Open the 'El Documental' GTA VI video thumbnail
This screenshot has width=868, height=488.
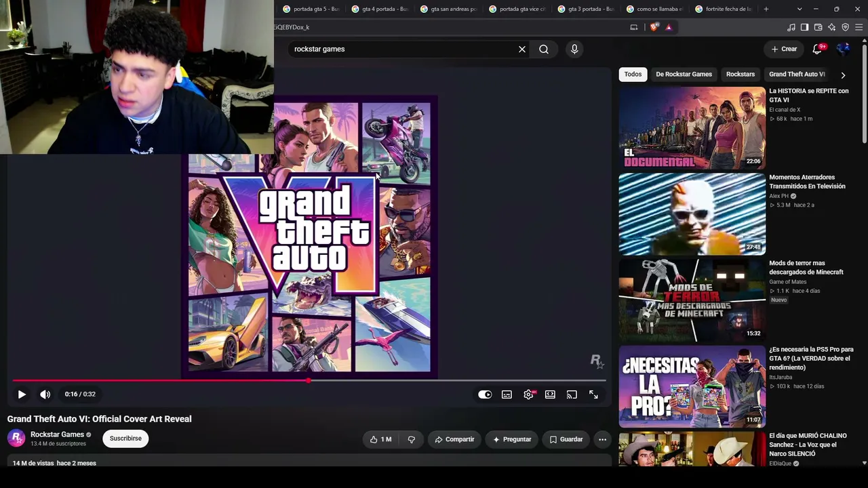coord(692,128)
